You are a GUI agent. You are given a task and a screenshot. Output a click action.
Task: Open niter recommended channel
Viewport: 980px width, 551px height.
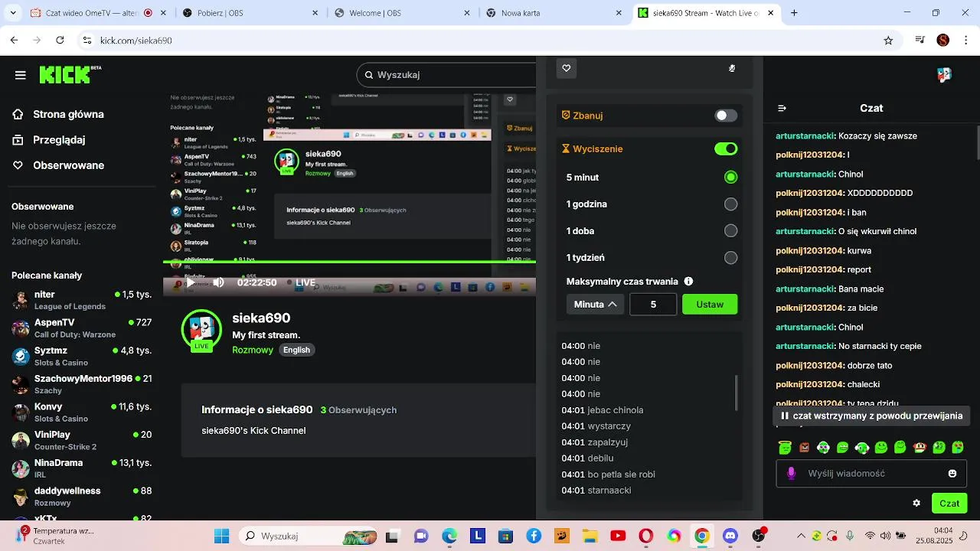click(81, 300)
